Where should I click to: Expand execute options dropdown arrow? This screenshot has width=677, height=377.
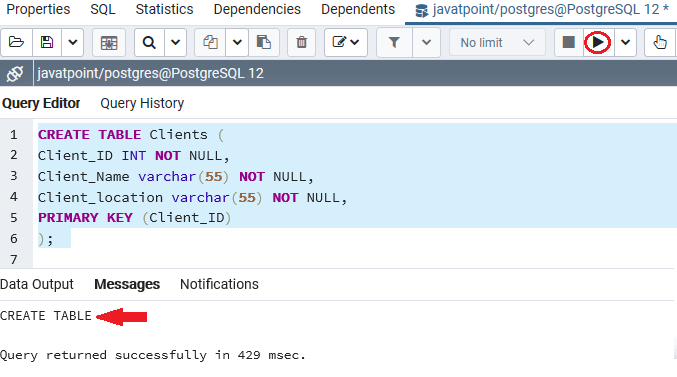pos(626,42)
